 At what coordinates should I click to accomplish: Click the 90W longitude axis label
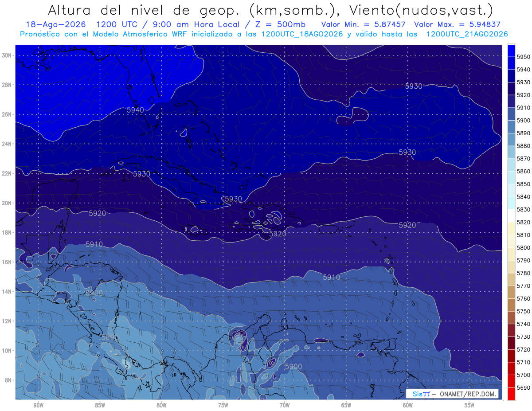tap(38, 405)
